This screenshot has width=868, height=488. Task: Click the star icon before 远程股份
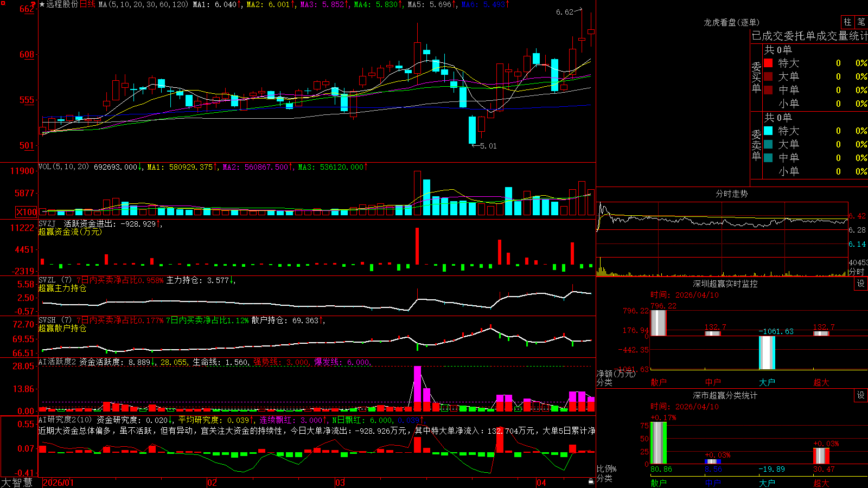(42, 4)
